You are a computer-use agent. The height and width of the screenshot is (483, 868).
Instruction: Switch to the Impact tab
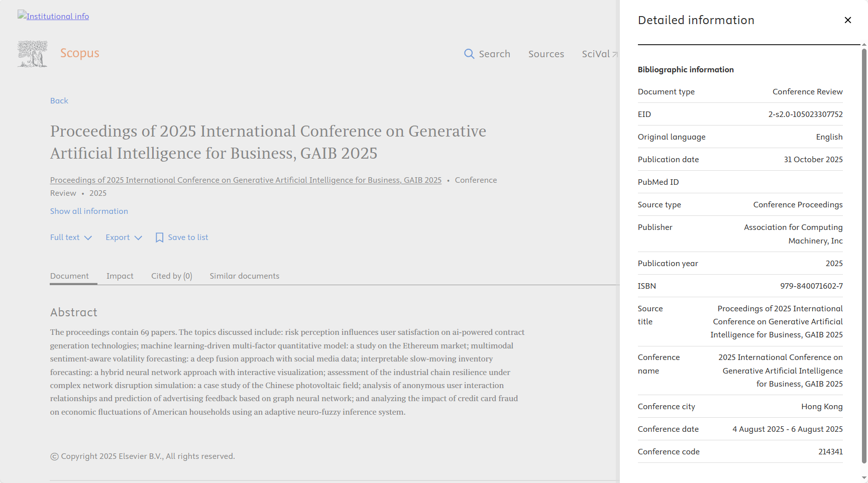(x=120, y=276)
